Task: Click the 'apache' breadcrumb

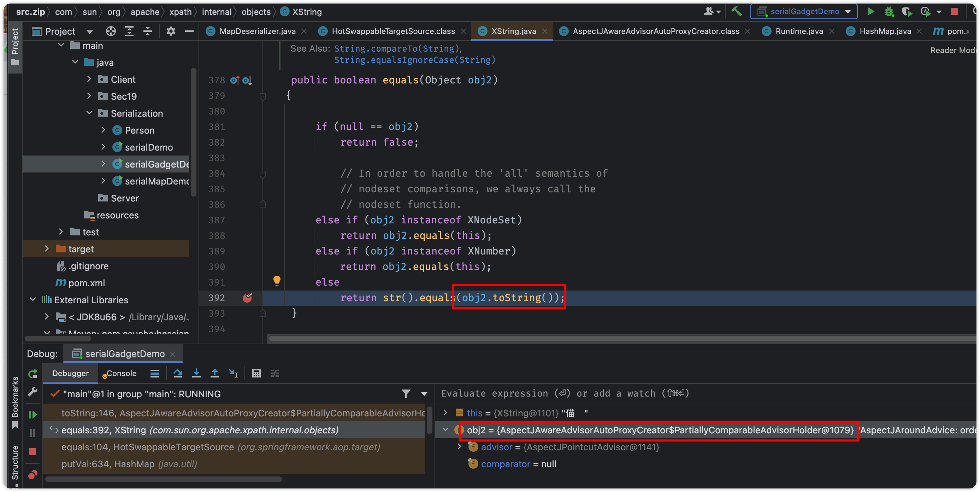Action: click(145, 12)
